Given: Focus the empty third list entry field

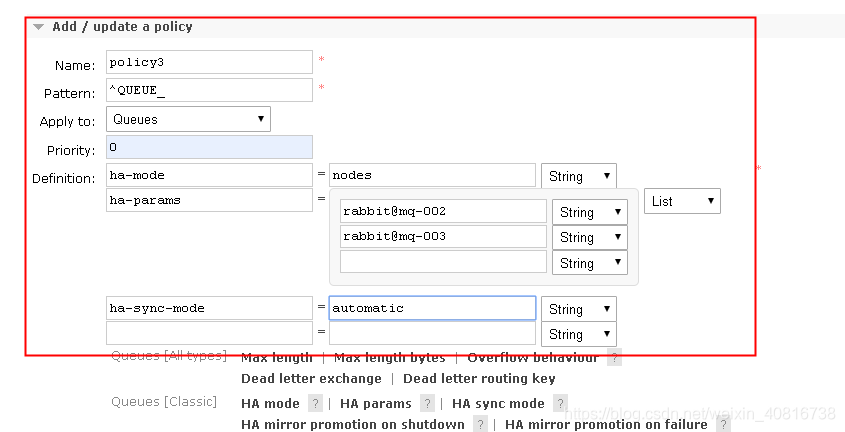Looking at the screenshot, I should tap(443, 262).
